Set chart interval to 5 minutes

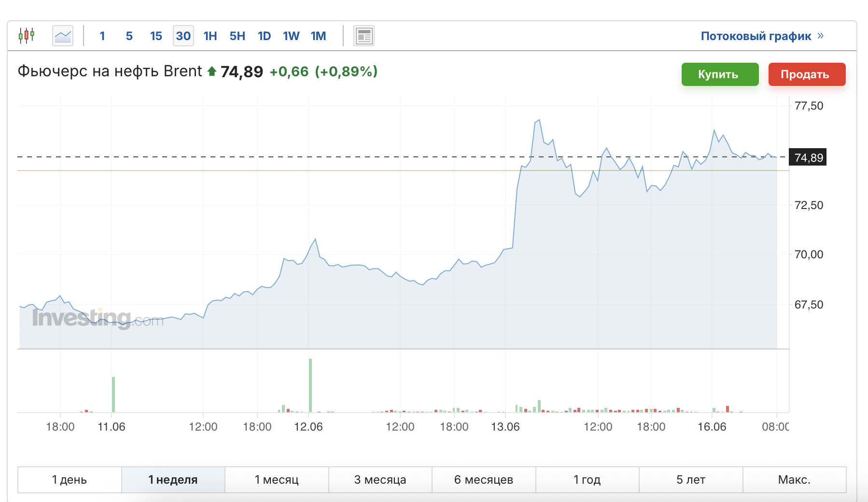coord(129,36)
